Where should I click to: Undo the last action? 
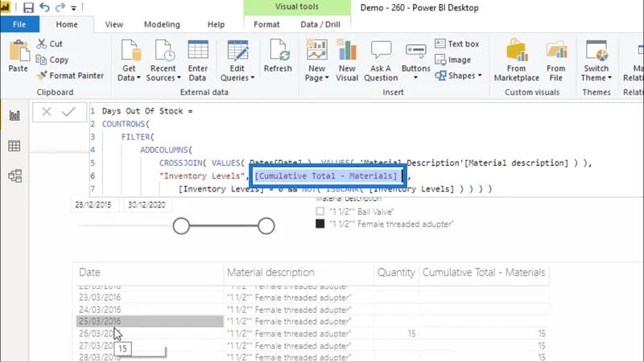44,7
